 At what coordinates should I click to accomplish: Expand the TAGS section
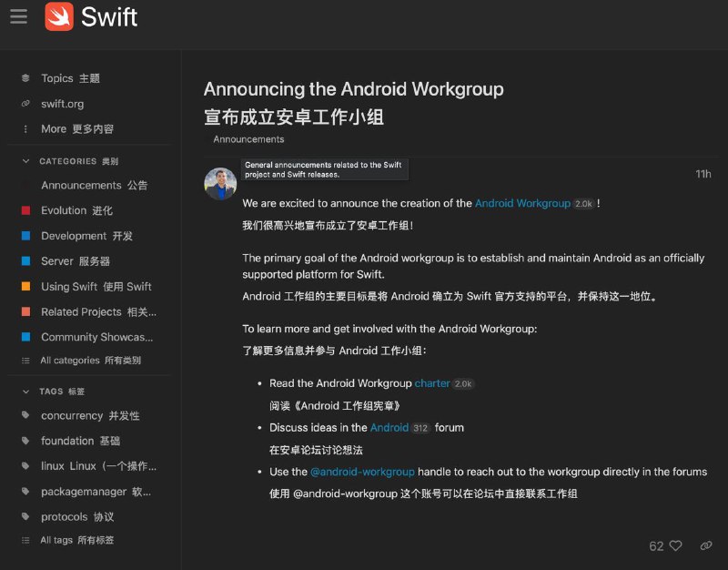[x=25, y=392]
